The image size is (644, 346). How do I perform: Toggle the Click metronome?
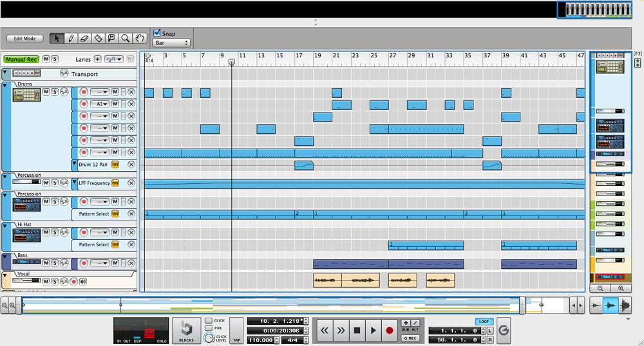[209, 320]
